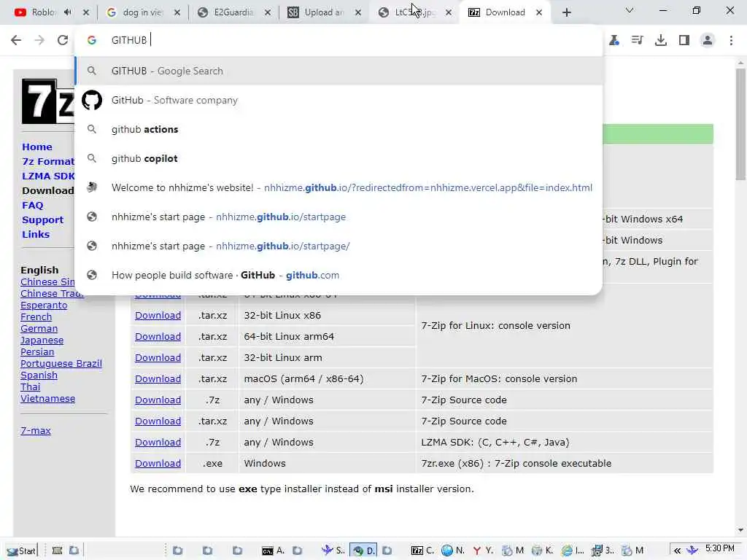Open the tab search chevron
This screenshot has width=747, height=560.
tap(630, 10)
